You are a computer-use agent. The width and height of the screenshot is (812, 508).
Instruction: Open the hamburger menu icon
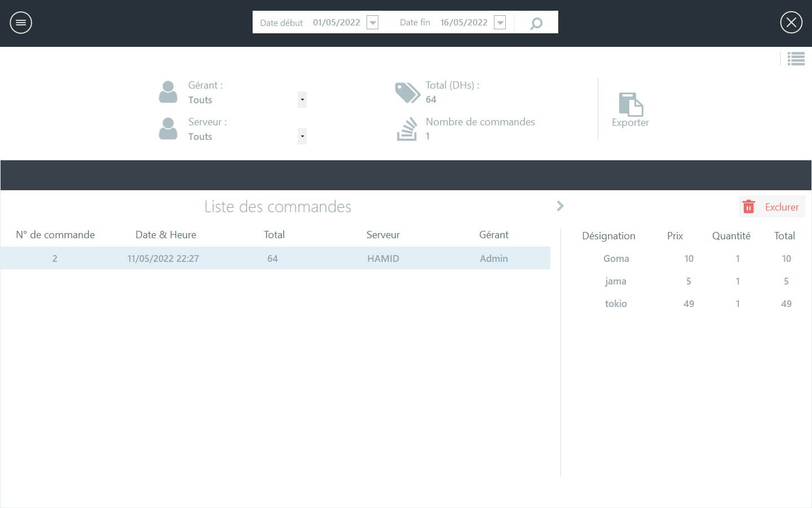21,23
